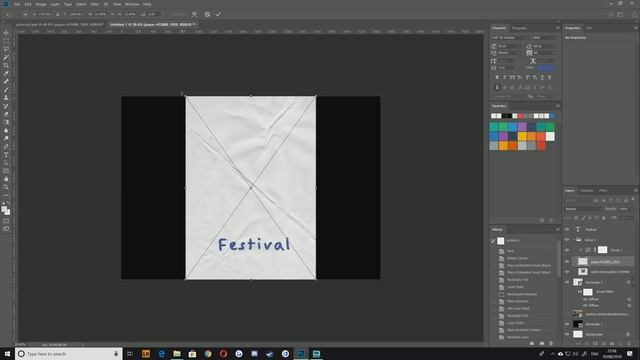Select the Path Selection tool
This screenshot has width=640, height=360.
pos(6,163)
